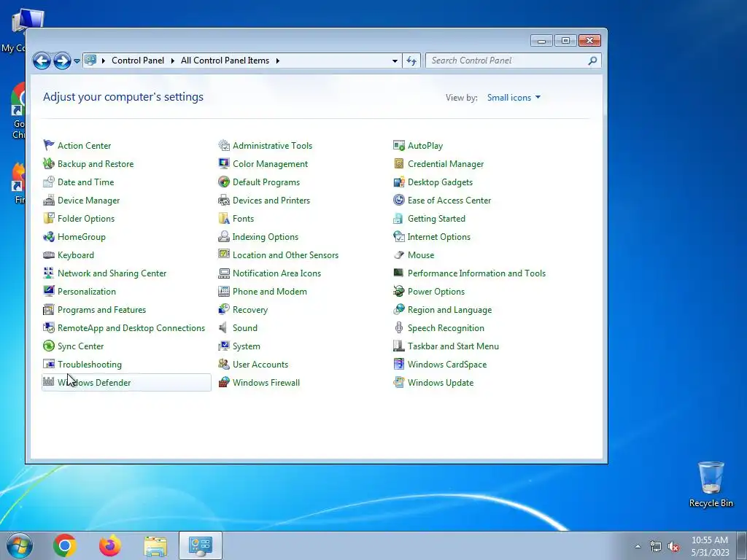Open the Performance Information and Tools link
This screenshot has width=747, height=560.
coord(476,273)
